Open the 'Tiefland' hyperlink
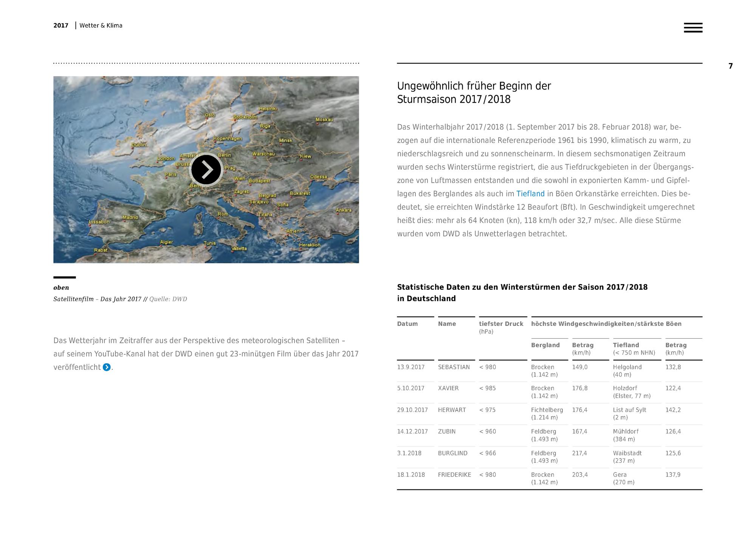The width and height of the screenshot is (756, 534). click(x=530, y=194)
